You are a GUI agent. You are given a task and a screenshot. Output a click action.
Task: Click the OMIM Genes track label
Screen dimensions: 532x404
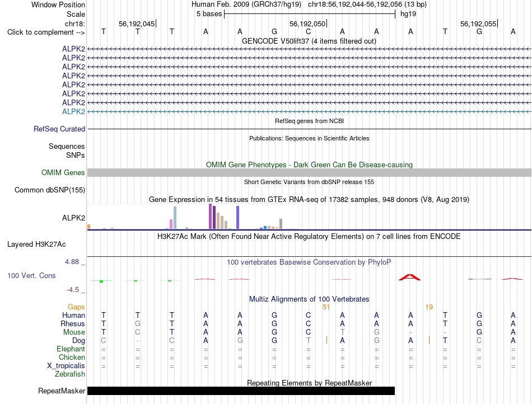tap(63, 172)
